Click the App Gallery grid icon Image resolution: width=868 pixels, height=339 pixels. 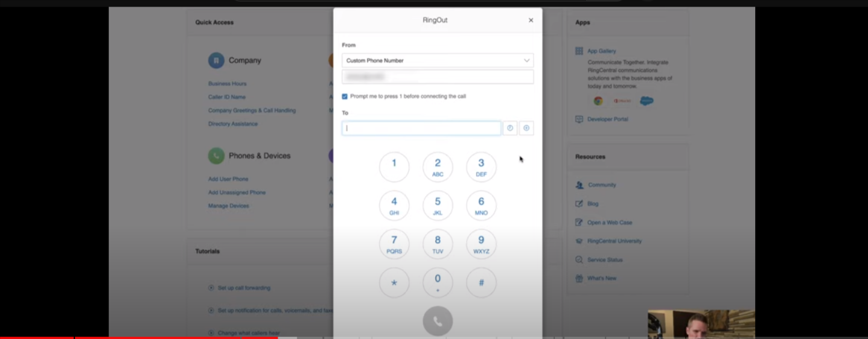pos(579,51)
